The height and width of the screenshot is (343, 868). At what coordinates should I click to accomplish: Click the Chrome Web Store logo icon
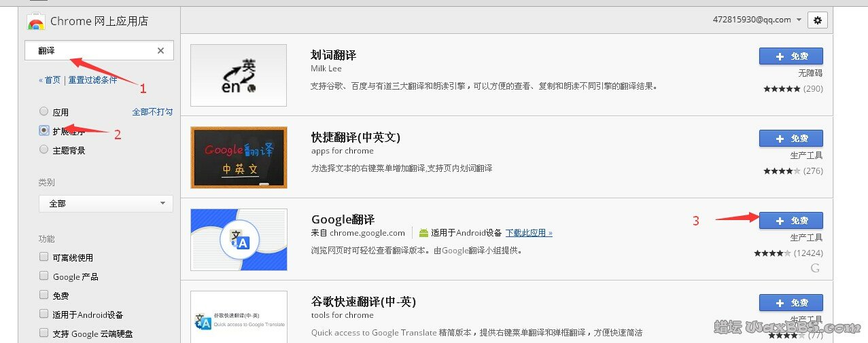click(x=36, y=22)
